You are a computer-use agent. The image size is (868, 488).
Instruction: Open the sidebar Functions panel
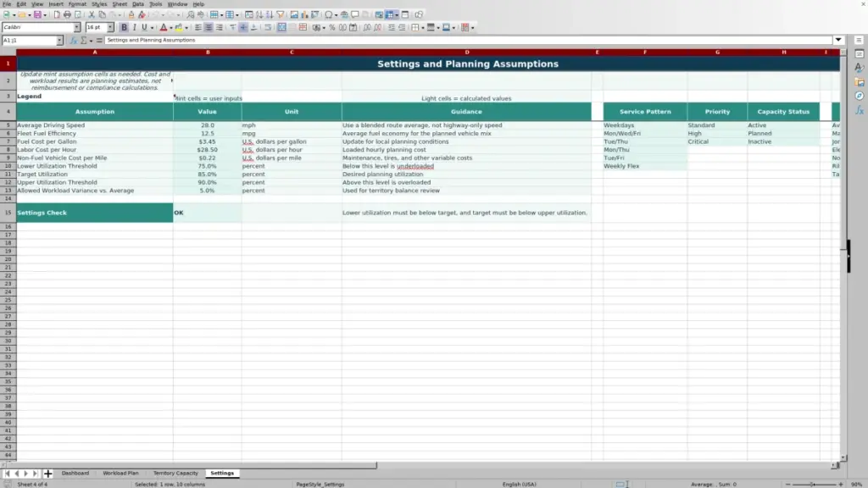coord(860,110)
